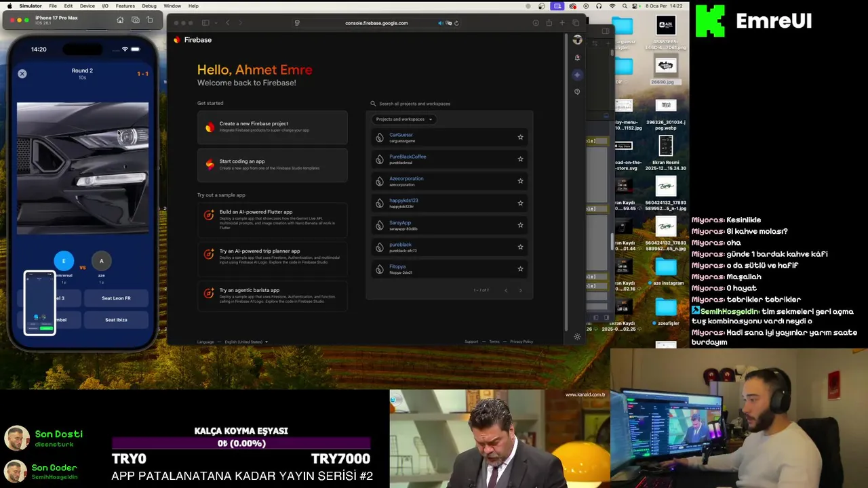The image size is (868, 488).
Task: Mute the tab audio speaker icon
Action: click(x=440, y=23)
